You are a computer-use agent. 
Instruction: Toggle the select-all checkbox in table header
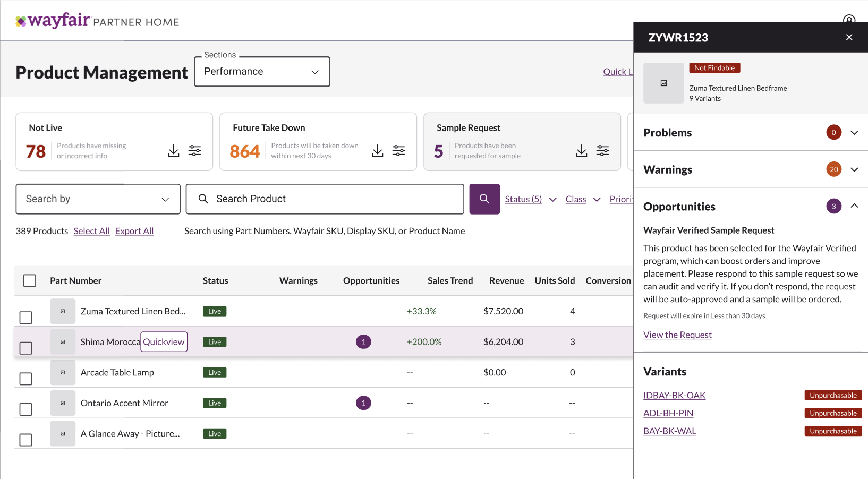coord(30,280)
